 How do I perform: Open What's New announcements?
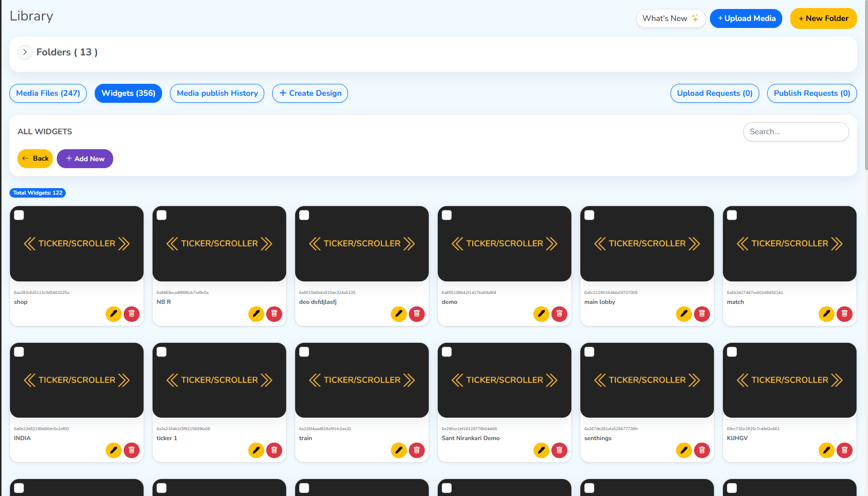(x=671, y=18)
